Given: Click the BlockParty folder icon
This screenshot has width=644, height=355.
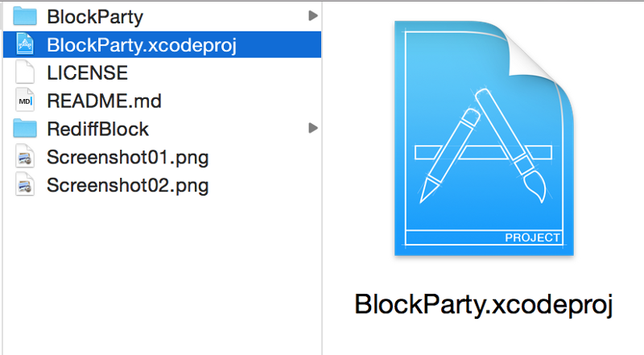Looking at the screenshot, I should click(x=25, y=16).
